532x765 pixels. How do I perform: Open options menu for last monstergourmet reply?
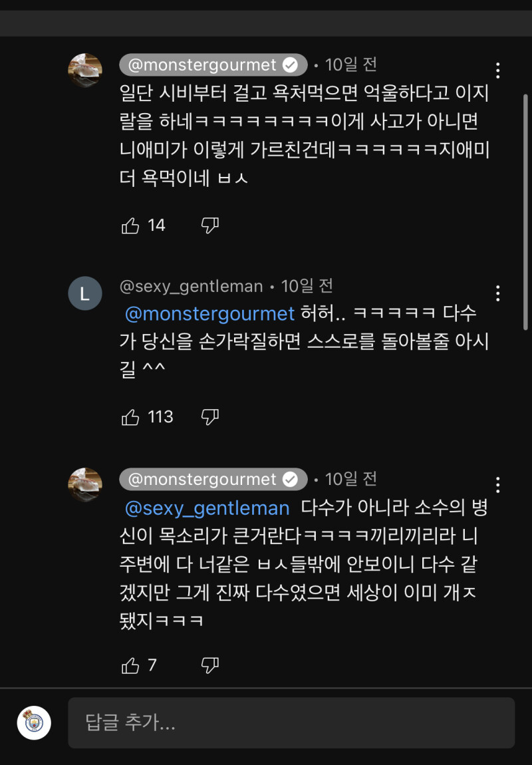(497, 484)
